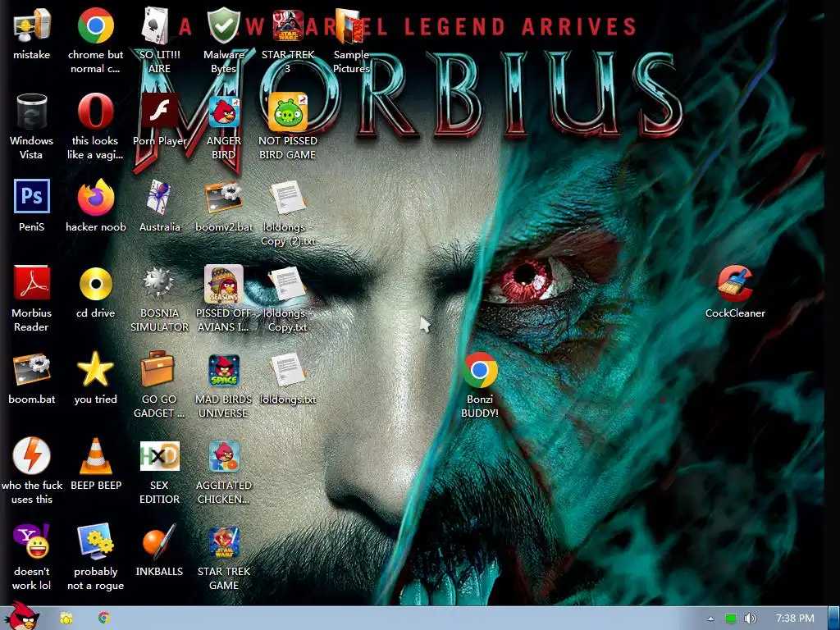Launch the 'BEEP BEEP' VLC cone icon

95,456
